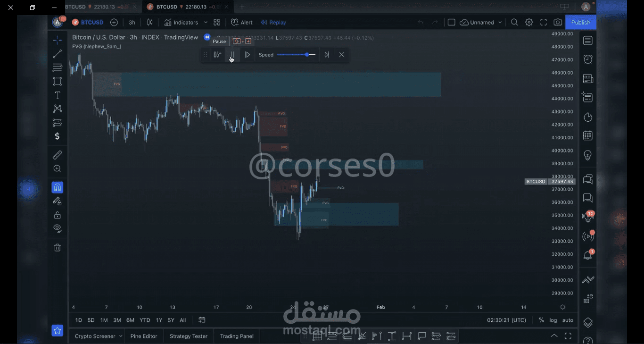Image resolution: width=644 pixels, height=344 pixels.
Task: Toggle the magnet mode tool
Action: [x=57, y=187]
